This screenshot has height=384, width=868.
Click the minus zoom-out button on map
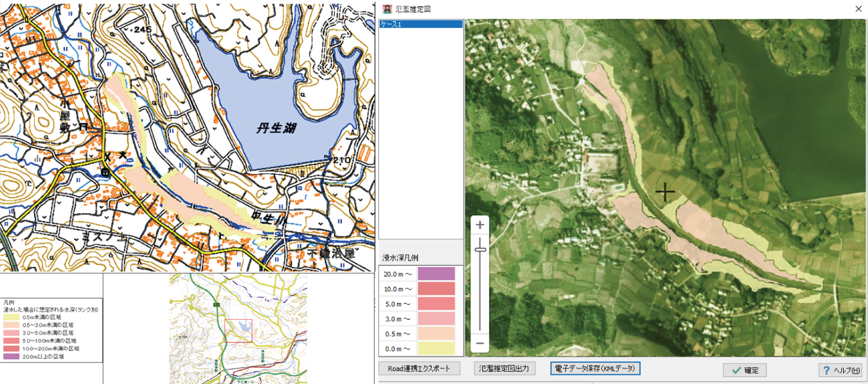click(480, 343)
